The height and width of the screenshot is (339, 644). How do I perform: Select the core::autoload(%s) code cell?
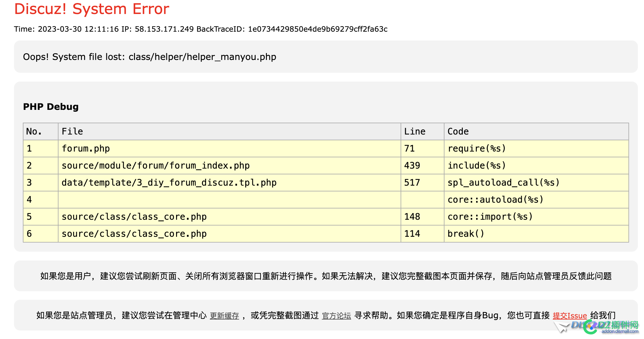tap(536, 200)
